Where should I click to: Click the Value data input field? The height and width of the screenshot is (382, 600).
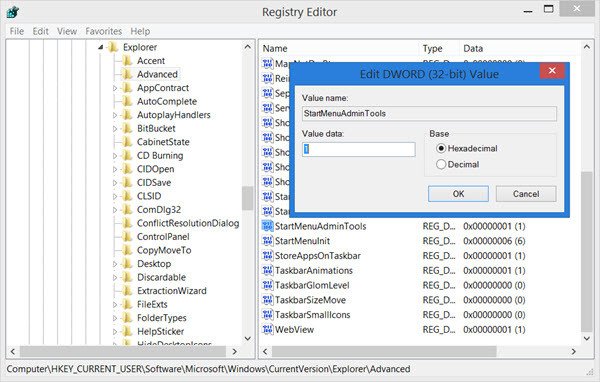pyautogui.click(x=359, y=149)
